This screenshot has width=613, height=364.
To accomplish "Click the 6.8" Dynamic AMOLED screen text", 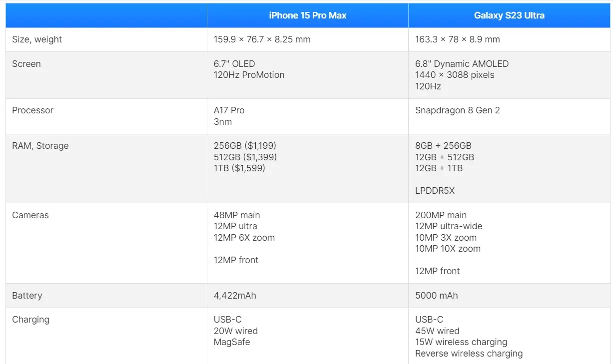I will coord(462,64).
